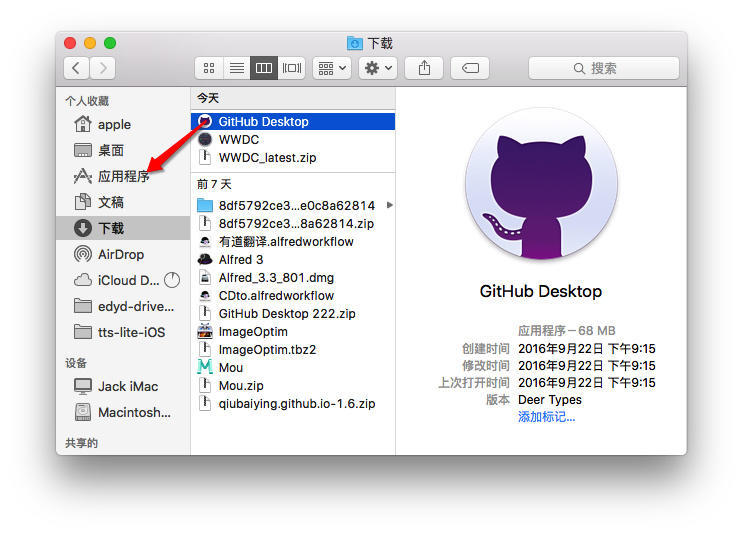743x535 pixels.
Task: Open the arrange-by grouping dropdown
Action: [331, 68]
